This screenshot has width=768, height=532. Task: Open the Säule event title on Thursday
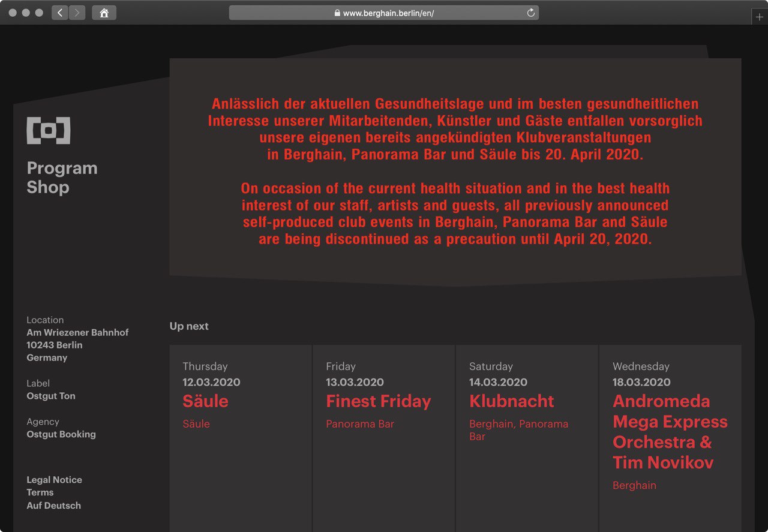(x=206, y=401)
